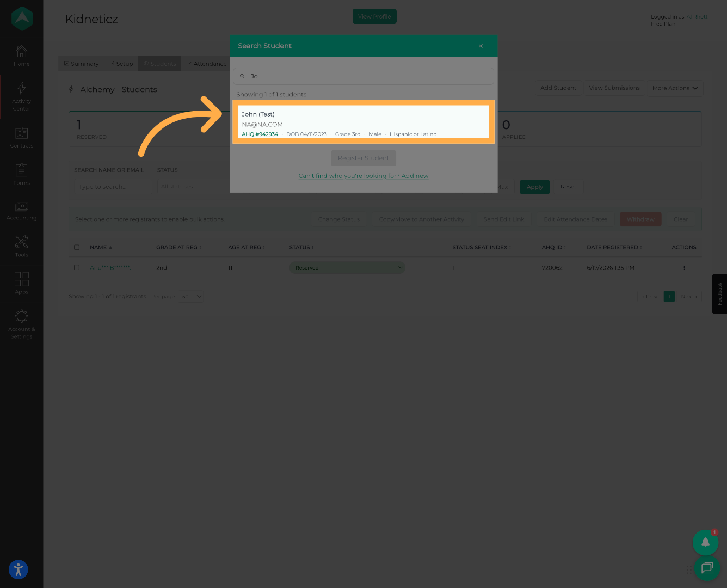Click the 'Showing 1 of 1 students' text

(272, 95)
